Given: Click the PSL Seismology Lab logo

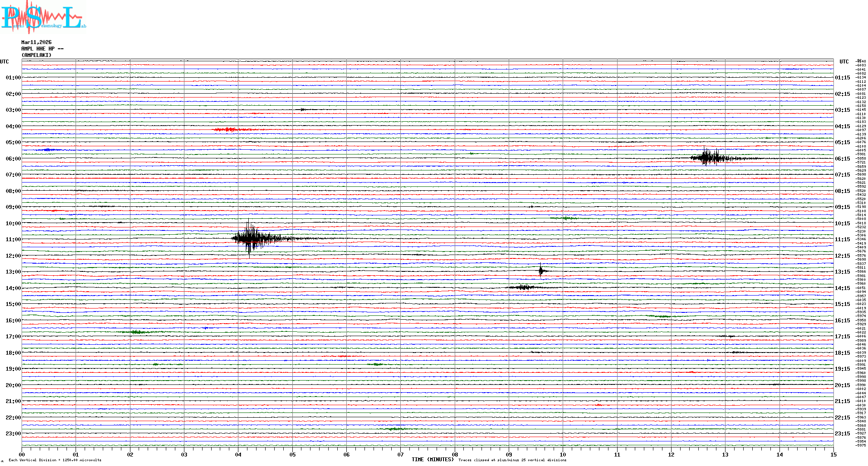Looking at the screenshot, I should click(x=43, y=17).
